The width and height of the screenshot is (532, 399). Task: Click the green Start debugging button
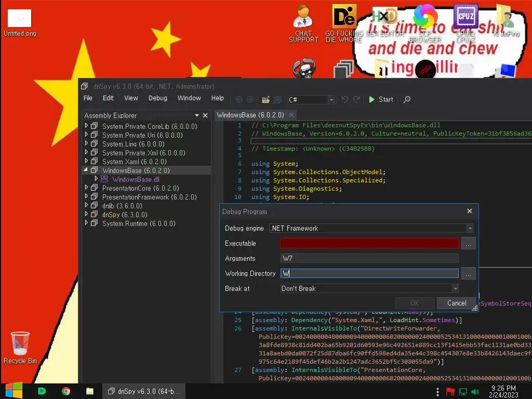pos(381,99)
